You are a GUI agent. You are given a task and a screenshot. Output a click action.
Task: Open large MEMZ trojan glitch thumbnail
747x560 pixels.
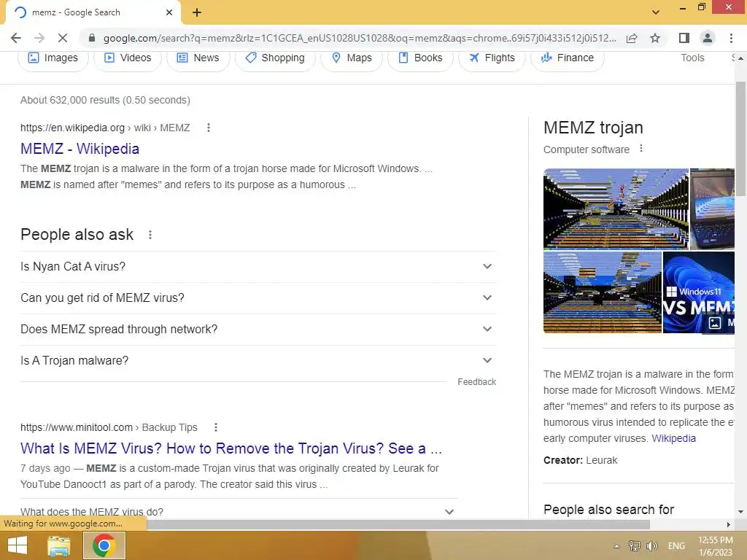point(616,209)
